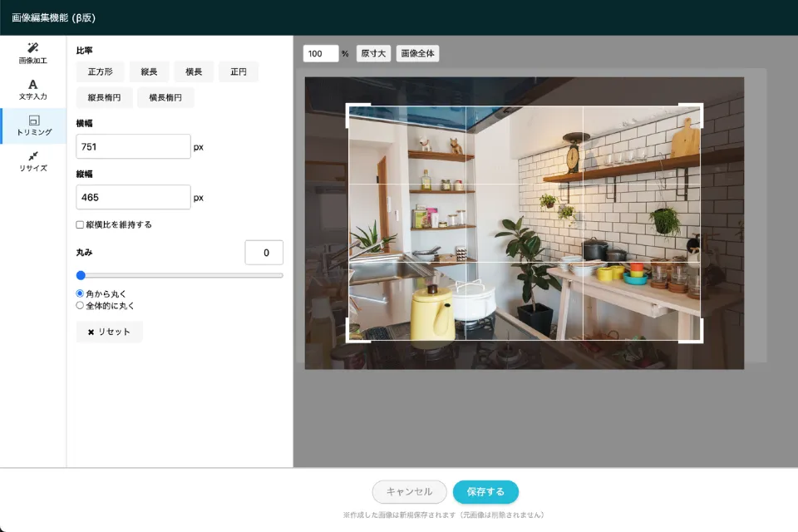Select the トリミング crop tool

coord(33,126)
